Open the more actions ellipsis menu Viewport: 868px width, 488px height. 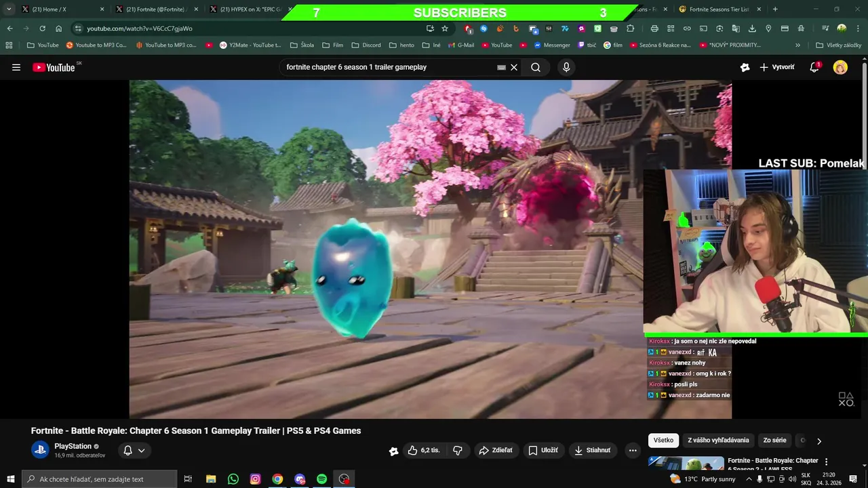coord(633,450)
